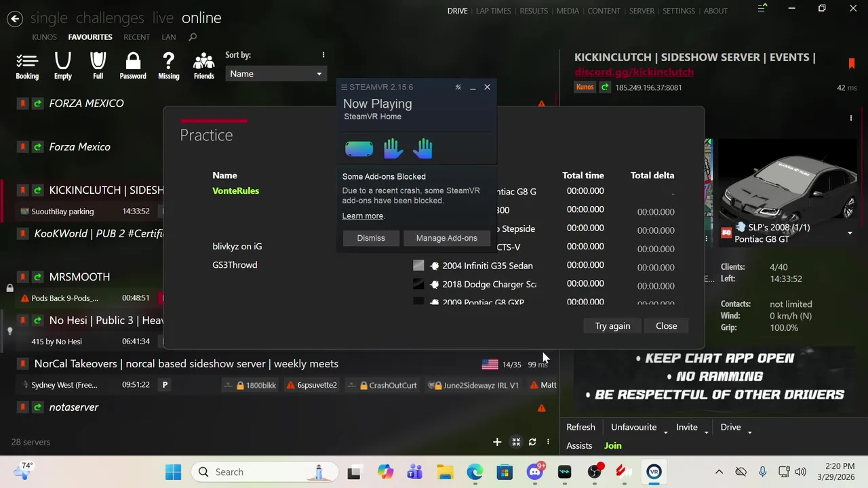Select the NorCal Takeovers server row
868x488 pixels.
point(279,374)
